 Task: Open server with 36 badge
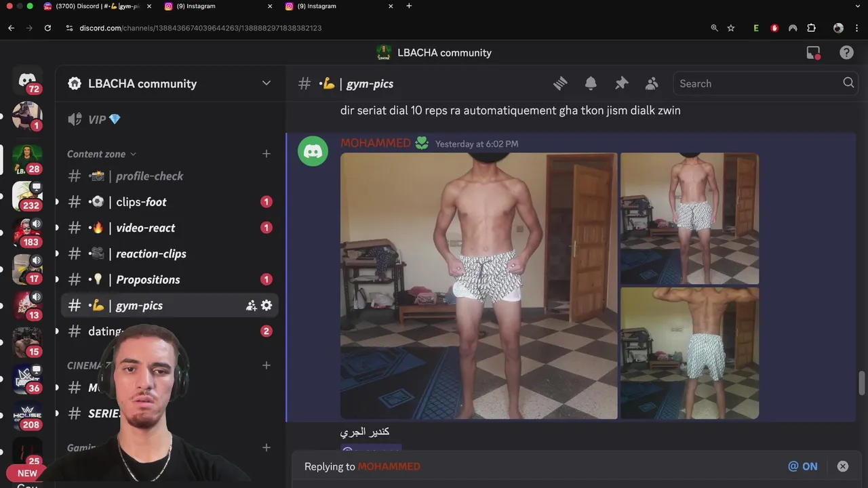[27, 379]
